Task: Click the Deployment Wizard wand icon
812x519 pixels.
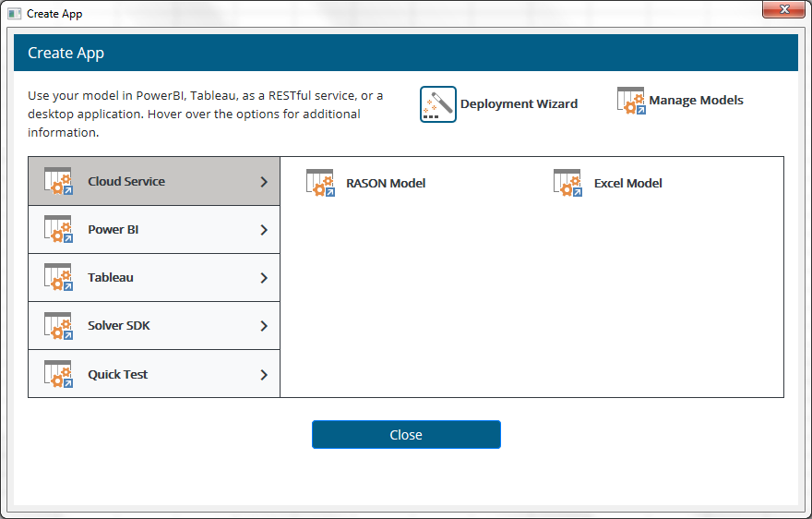Action: click(x=438, y=104)
